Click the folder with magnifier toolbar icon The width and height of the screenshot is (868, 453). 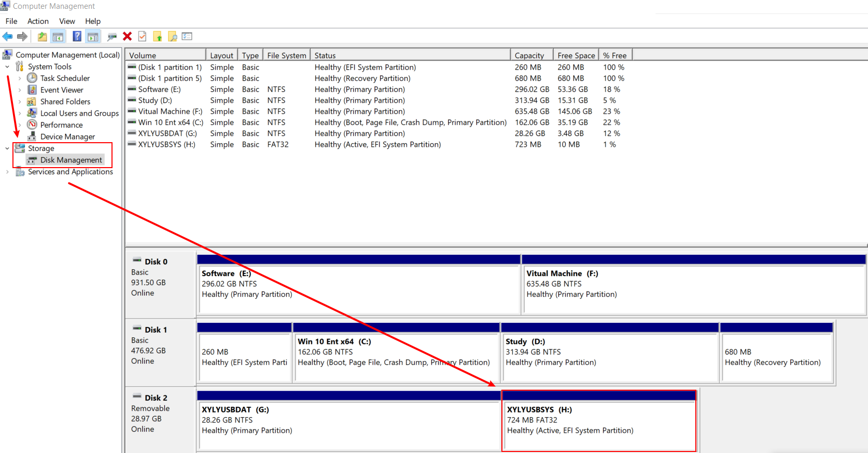click(173, 36)
